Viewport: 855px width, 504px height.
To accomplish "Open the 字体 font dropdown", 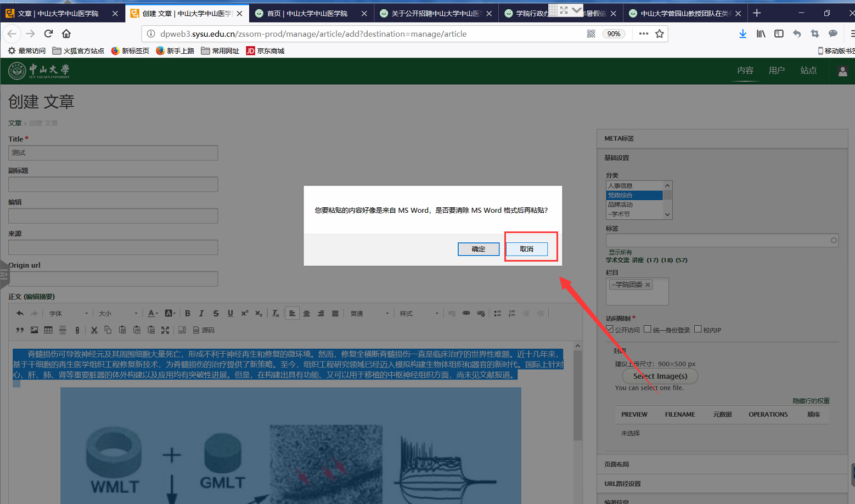I will tap(69, 313).
